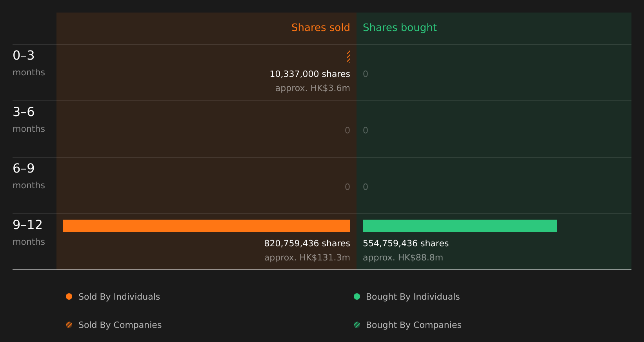Screen dimensions: 644x342
Task: Click the 0–3 months row label
Action: [29, 63]
